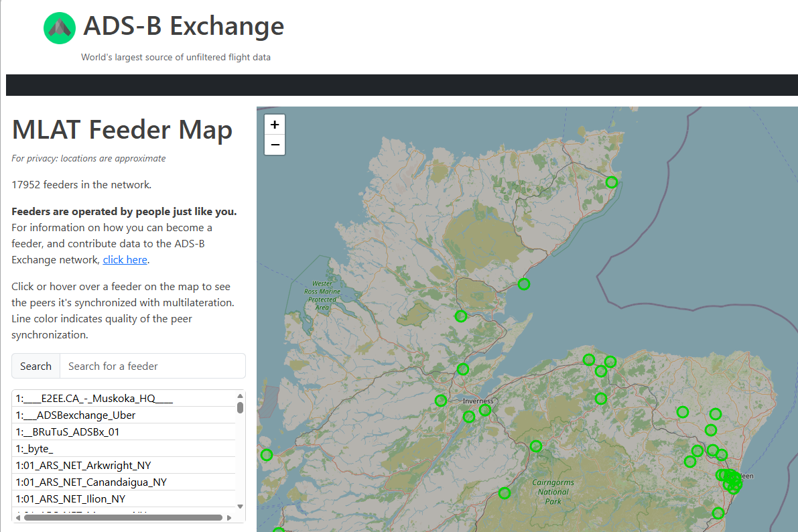Select feeder 1:01_ARS_NET_Ilion_NY
Image resolution: width=798 pixels, height=532 pixels.
[x=124, y=499]
